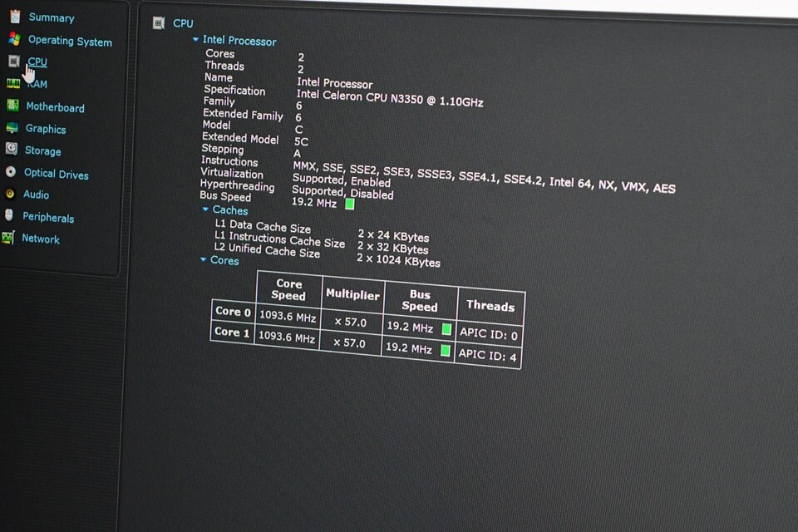The height and width of the screenshot is (532, 798).
Task: Collapse the Caches section
Action: pos(205,209)
